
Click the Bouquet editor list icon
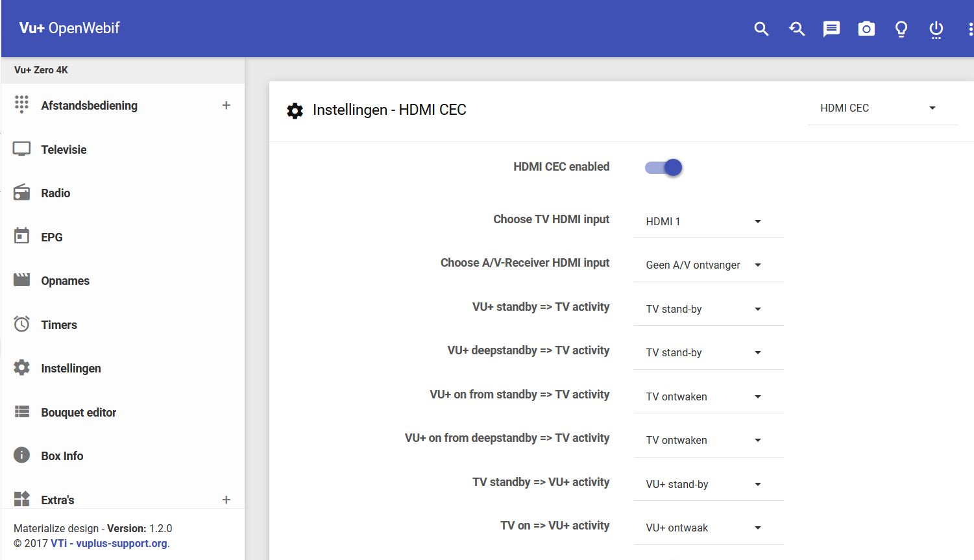click(21, 411)
